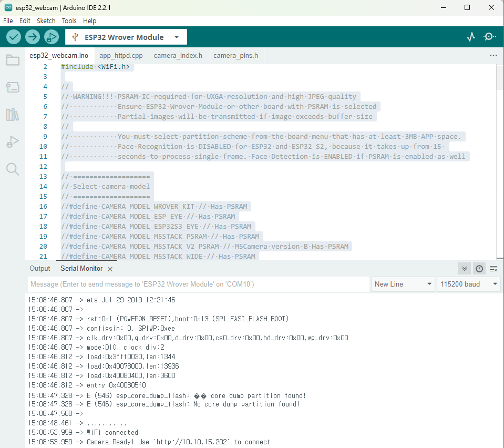Open the File menu
The width and height of the screenshot is (504, 448).
coord(8,21)
